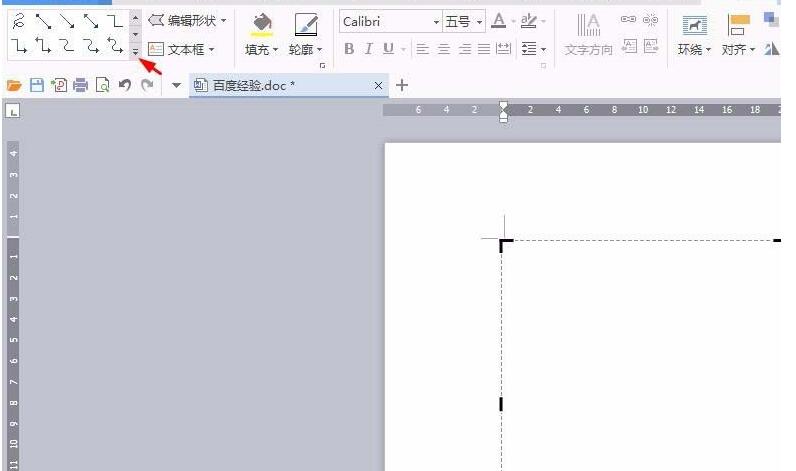Click the rotate flip triangles icon
Image resolution: width=796 pixels, height=471 pixels.
(773, 49)
